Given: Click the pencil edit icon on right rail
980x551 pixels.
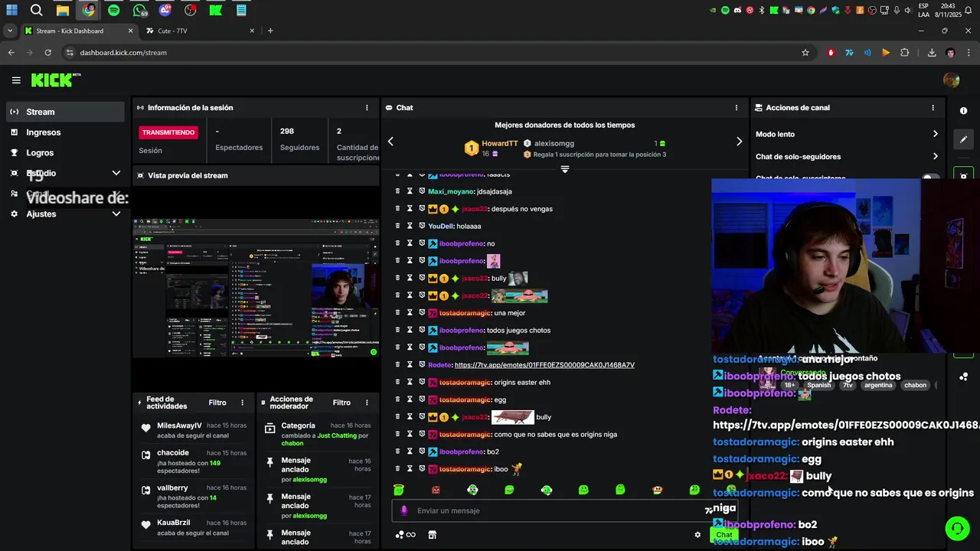Looking at the screenshot, I should tap(963, 139).
